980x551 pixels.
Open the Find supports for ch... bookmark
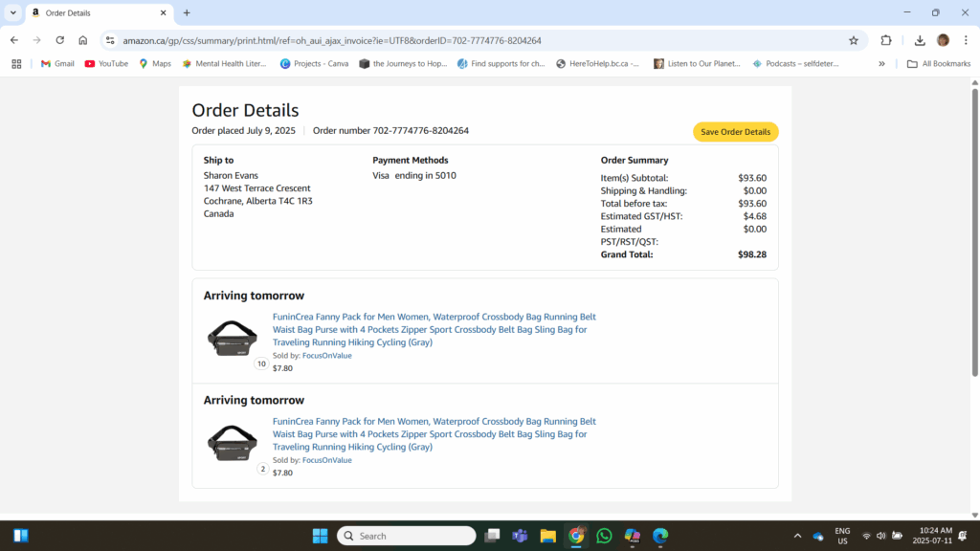[501, 64]
